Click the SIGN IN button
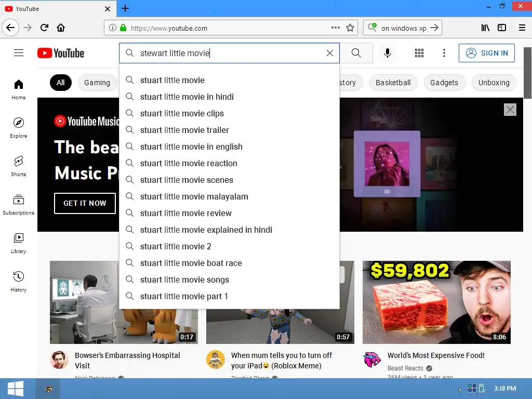 click(486, 53)
